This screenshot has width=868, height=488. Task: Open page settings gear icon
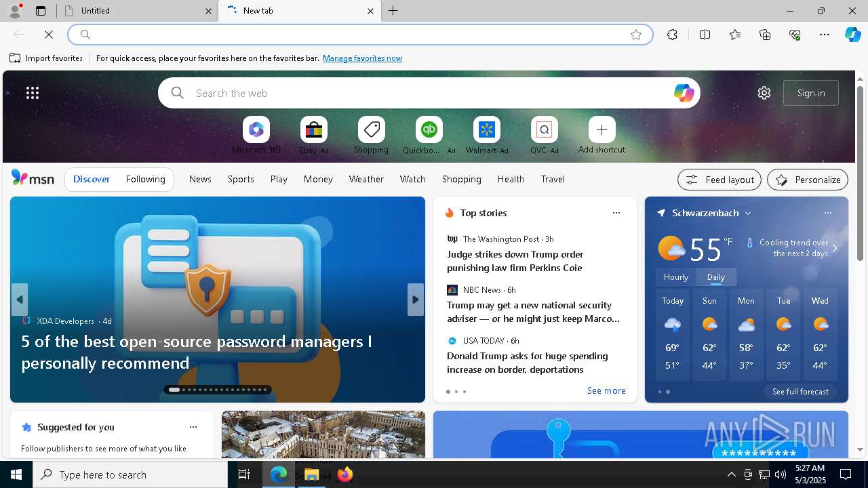coord(764,93)
